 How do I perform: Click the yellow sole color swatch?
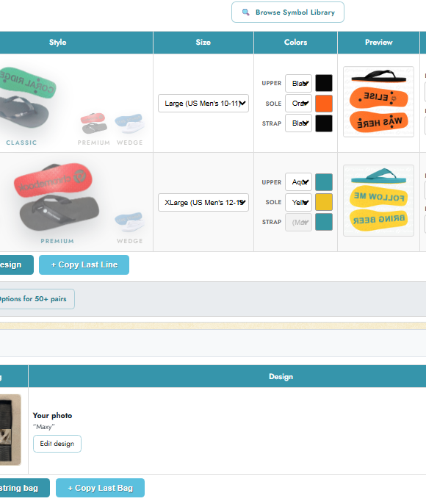(324, 202)
